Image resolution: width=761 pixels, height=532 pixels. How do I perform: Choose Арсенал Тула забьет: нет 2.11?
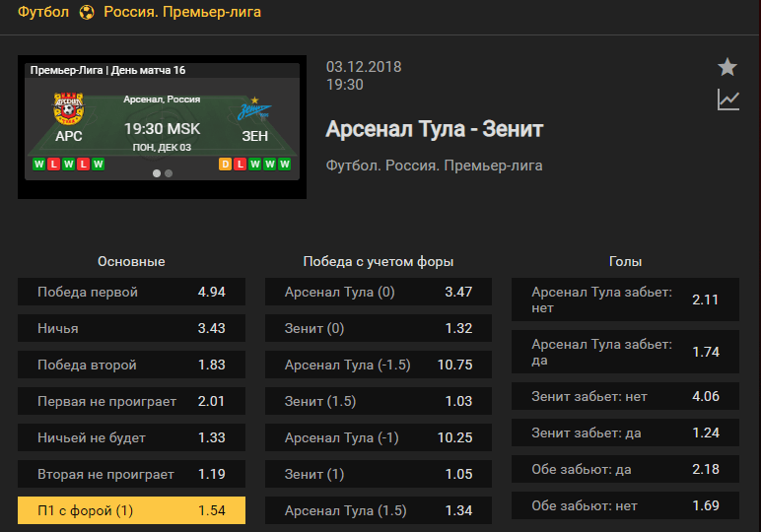point(626,299)
